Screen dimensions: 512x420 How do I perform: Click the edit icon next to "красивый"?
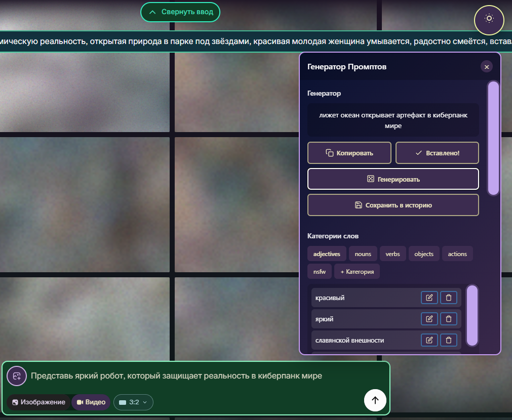coord(429,298)
